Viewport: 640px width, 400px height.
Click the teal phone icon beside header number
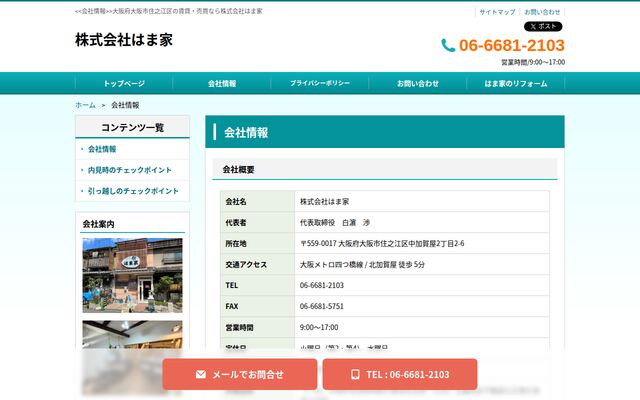448,45
